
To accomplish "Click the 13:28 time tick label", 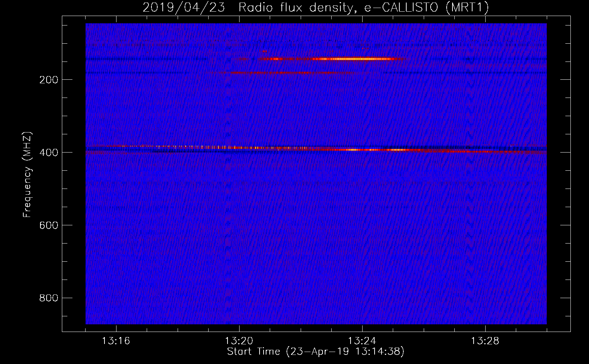I will tap(485, 341).
